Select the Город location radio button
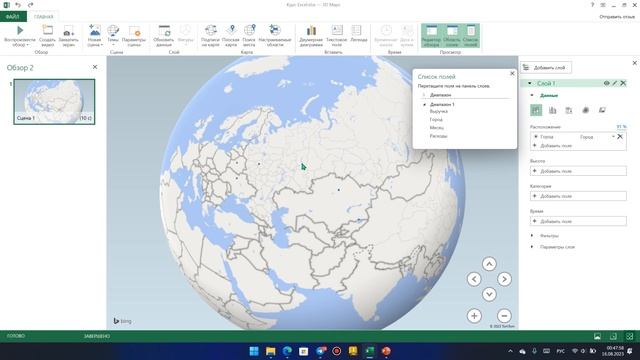 click(x=536, y=137)
